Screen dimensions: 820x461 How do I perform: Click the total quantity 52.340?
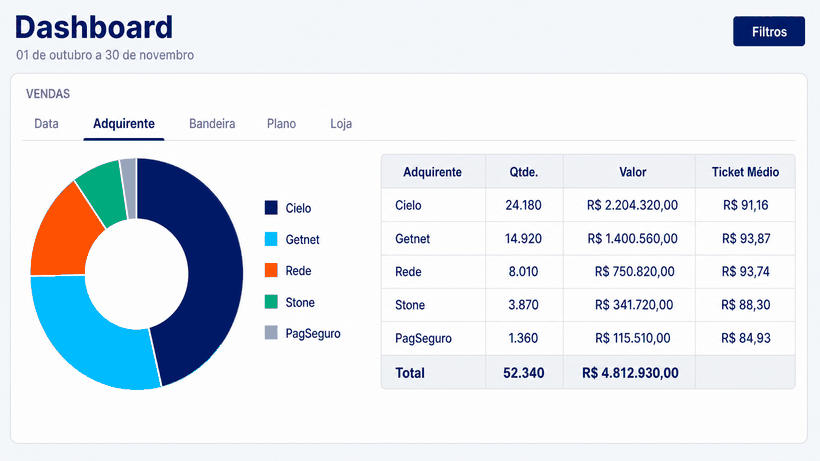coord(523,373)
